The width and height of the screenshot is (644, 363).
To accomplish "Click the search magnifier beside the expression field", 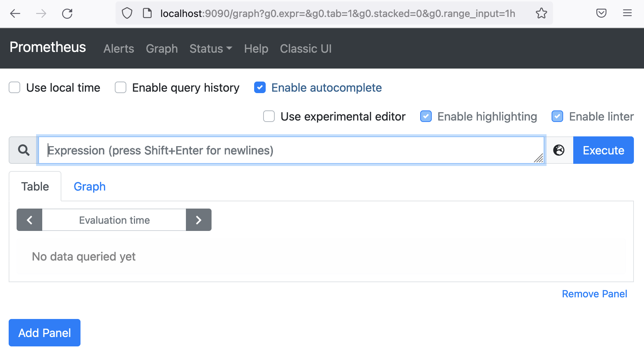I will click(x=23, y=150).
